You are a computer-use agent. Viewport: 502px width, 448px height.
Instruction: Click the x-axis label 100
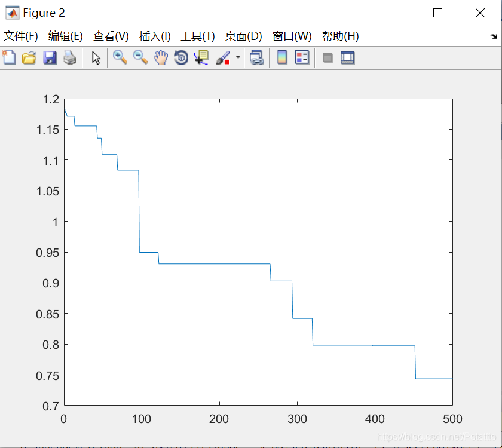[x=142, y=419]
